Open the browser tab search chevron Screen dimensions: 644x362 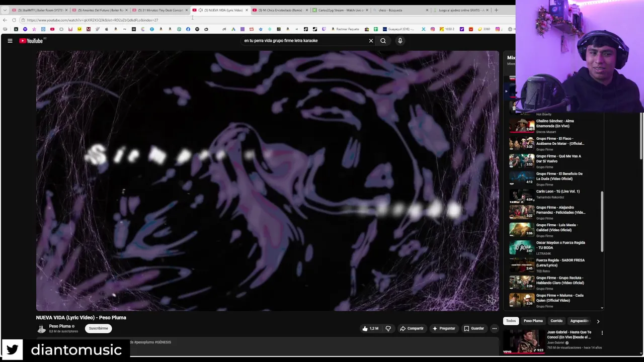point(5,10)
